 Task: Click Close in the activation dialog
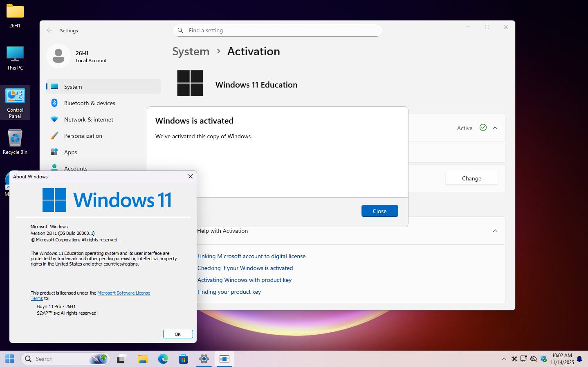coord(379,211)
